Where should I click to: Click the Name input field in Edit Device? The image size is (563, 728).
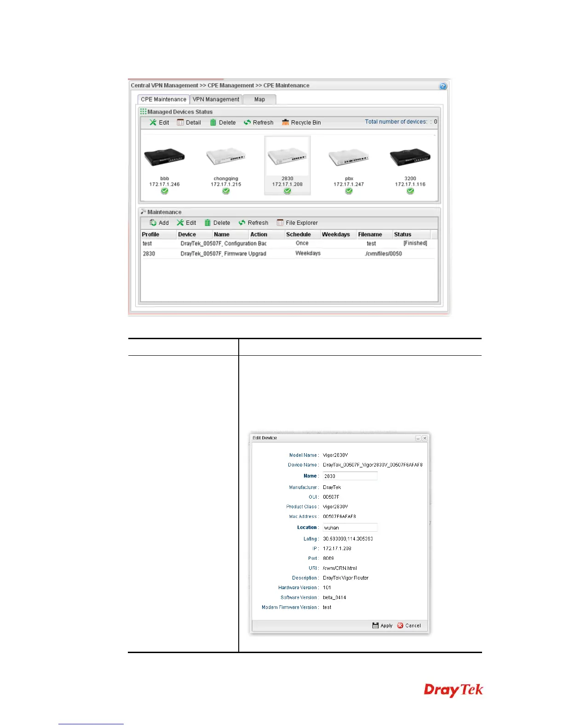(350, 476)
